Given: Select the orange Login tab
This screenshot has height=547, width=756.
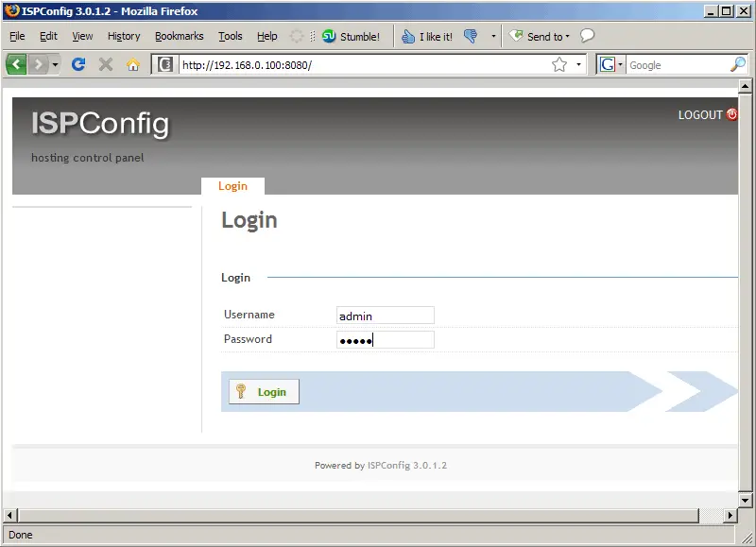Looking at the screenshot, I should pos(232,186).
